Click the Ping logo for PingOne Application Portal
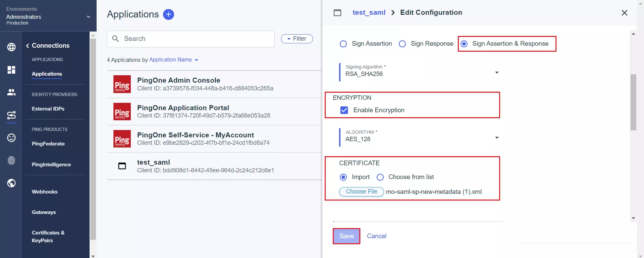 [122, 112]
